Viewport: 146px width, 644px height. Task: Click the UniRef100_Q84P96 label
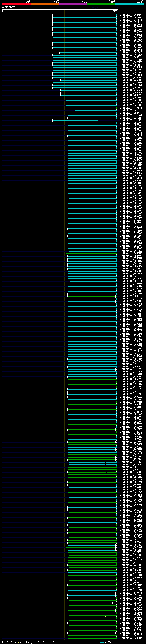coord(131,95)
